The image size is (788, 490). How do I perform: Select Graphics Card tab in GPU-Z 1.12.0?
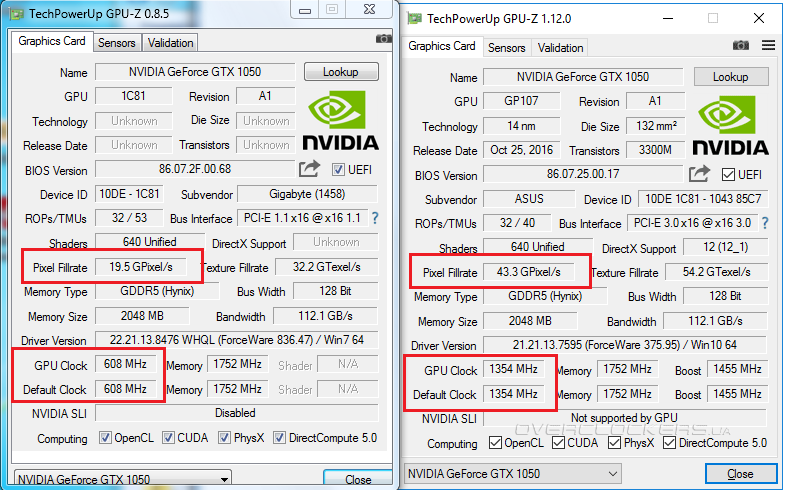442,46
